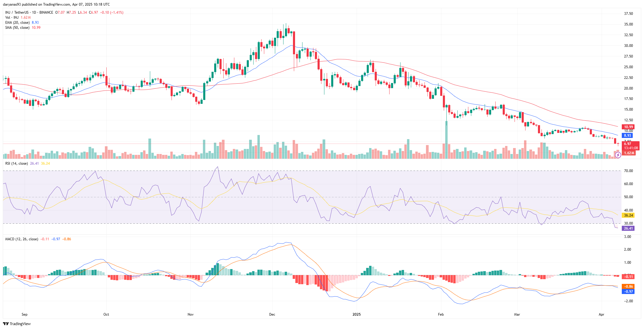Click the red 10.99 SMA price label
This screenshot has height=329, width=644.
tap(628, 127)
